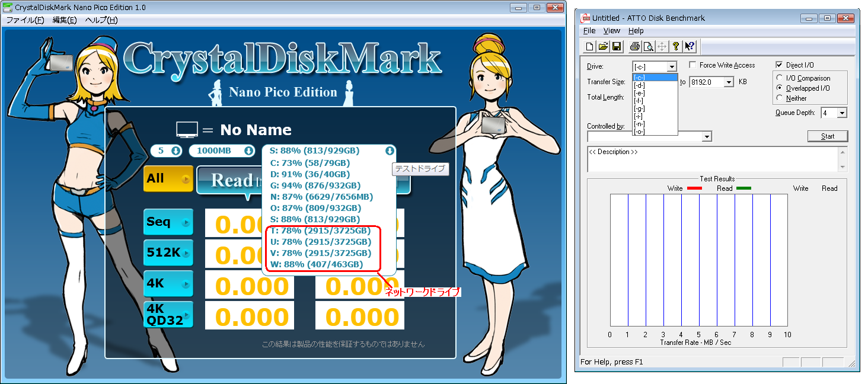This screenshot has width=868, height=384.
Task: Select drive [-d-] in ATTO drive list
Action: pyautogui.click(x=655, y=85)
